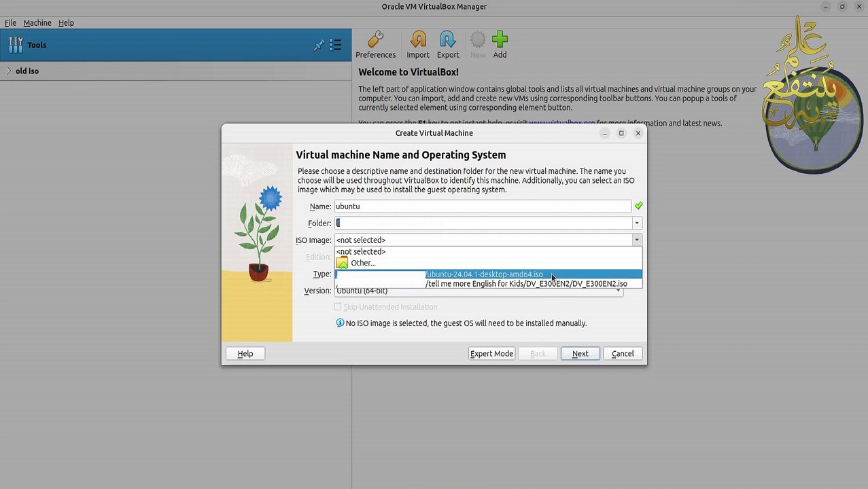
Task: Click the green Add machine icon
Action: tap(500, 45)
